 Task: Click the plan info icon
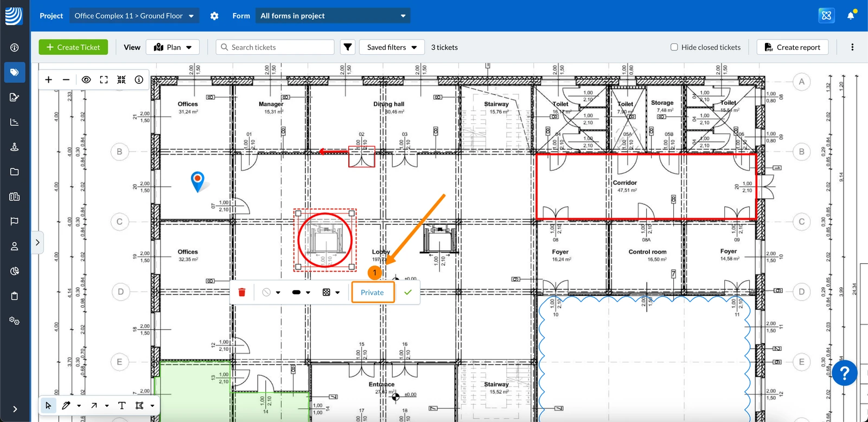139,80
